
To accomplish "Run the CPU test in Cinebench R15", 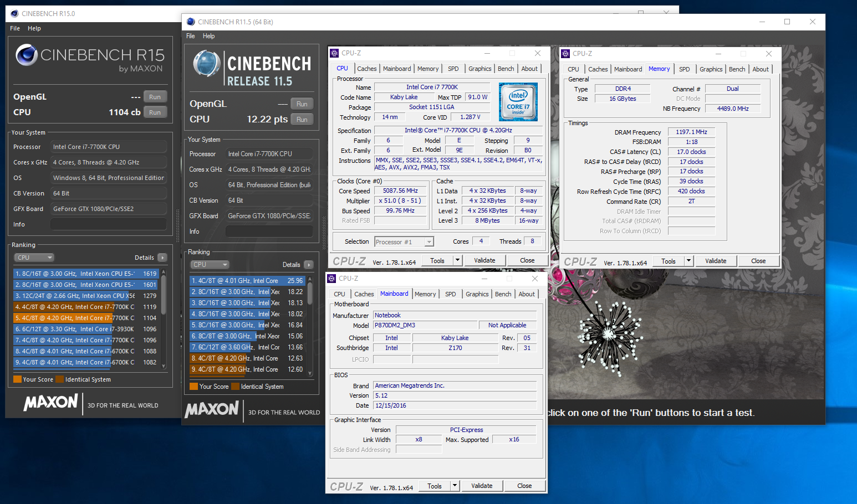I will [155, 112].
